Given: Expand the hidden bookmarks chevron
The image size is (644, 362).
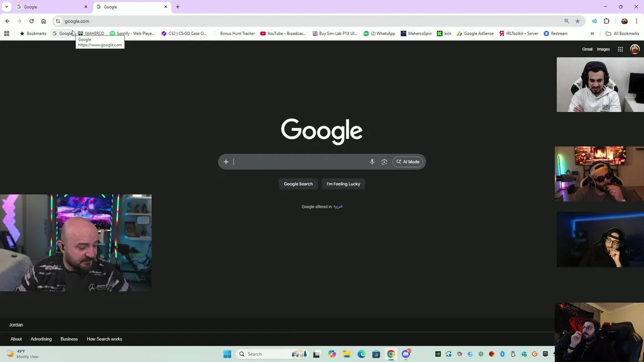Looking at the screenshot, I should 592,34.
